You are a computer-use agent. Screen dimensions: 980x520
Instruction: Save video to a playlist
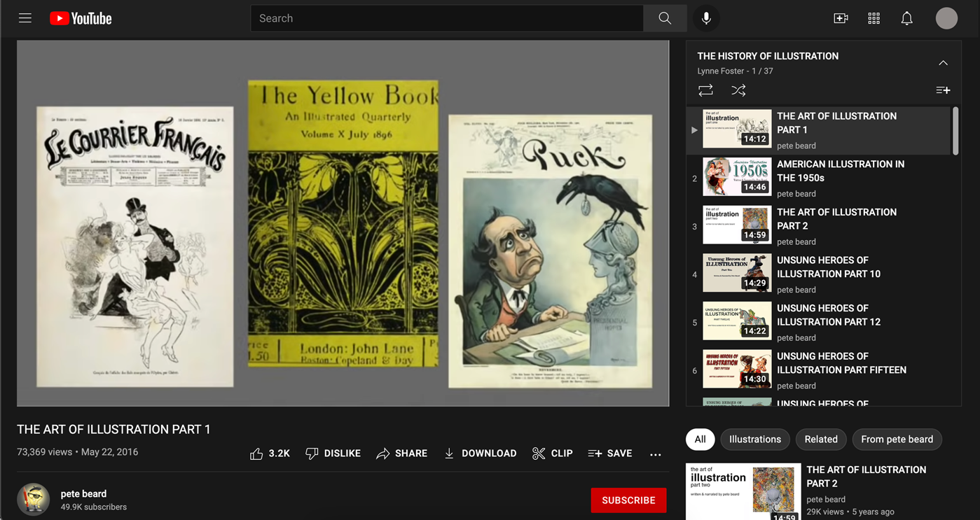tap(609, 454)
